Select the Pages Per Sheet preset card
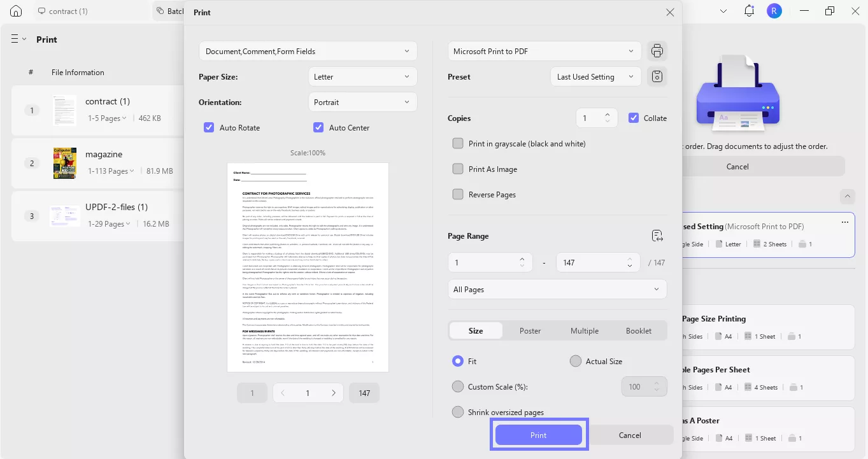Viewport: 868px width, 459px height. tap(767, 378)
